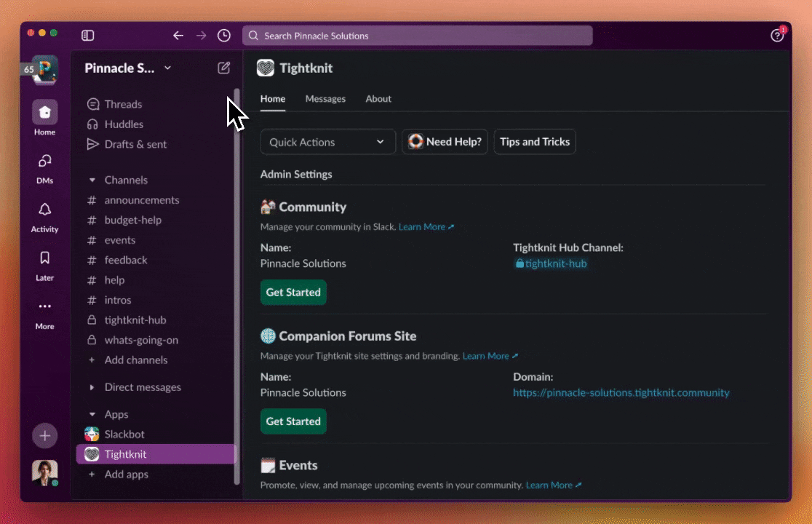The height and width of the screenshot is (524, 812).
Task: Switch to the About tab
Action: click(378, 99)
